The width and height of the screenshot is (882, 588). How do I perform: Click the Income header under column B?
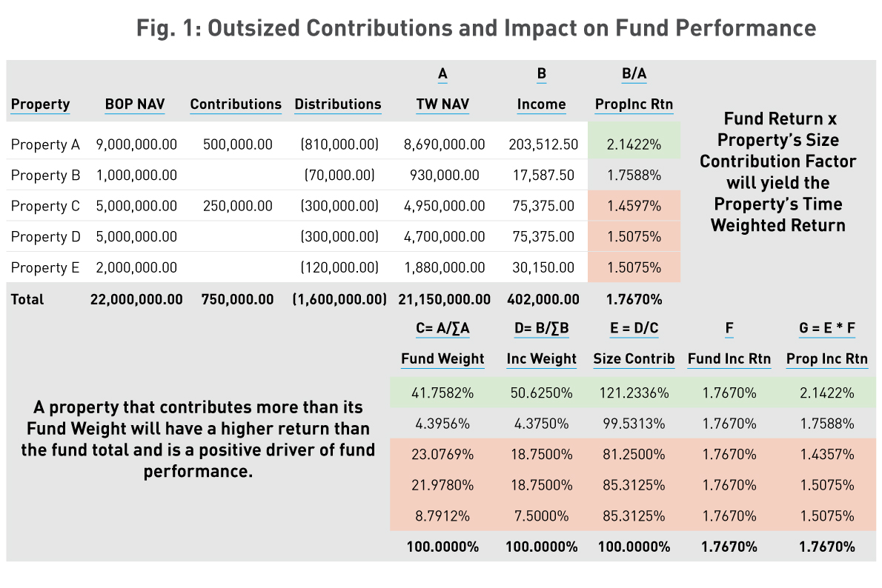pos(541,104)
